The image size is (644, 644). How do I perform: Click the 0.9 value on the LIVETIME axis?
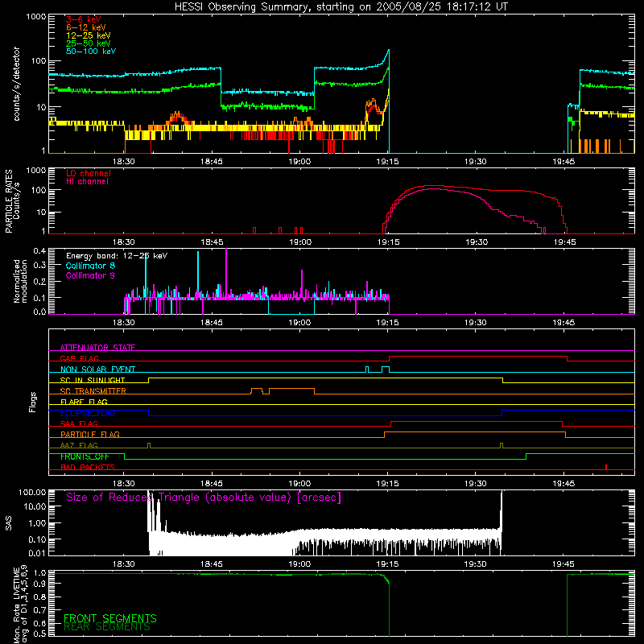click(41, 584)
